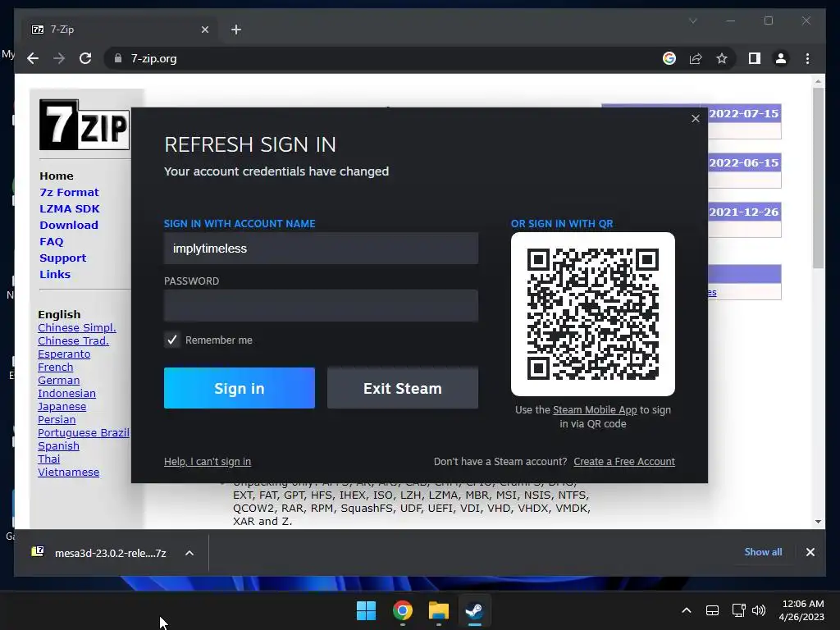Click the Exit Steam button
840x630 pixels.
point(403,388)
